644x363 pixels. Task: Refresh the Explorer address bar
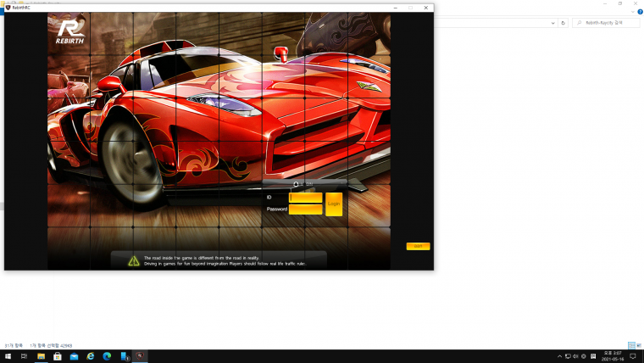(563, 23)
